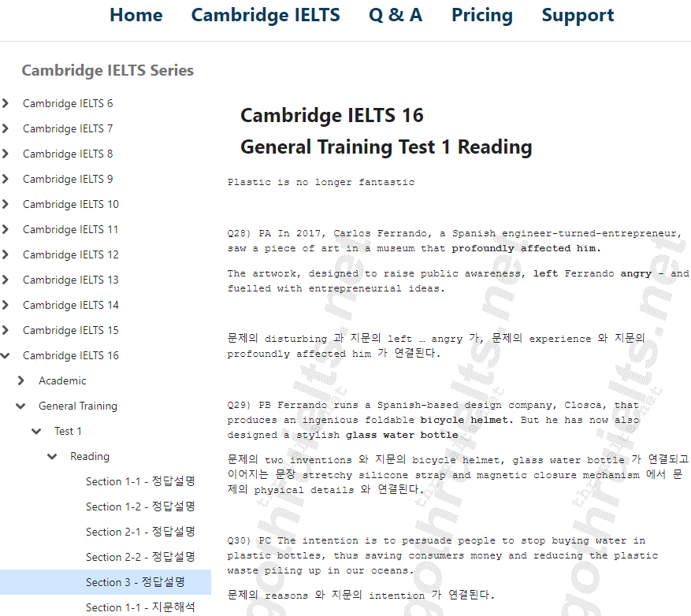Expand the Cambridge IELTS 10 chevron
This screenshot has height=616, width=691.
click(6, 204)
